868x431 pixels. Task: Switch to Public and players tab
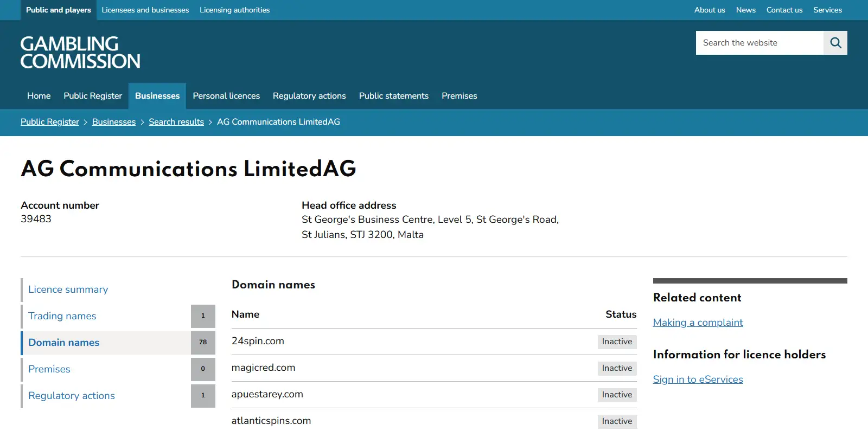(x=59, y=10)
